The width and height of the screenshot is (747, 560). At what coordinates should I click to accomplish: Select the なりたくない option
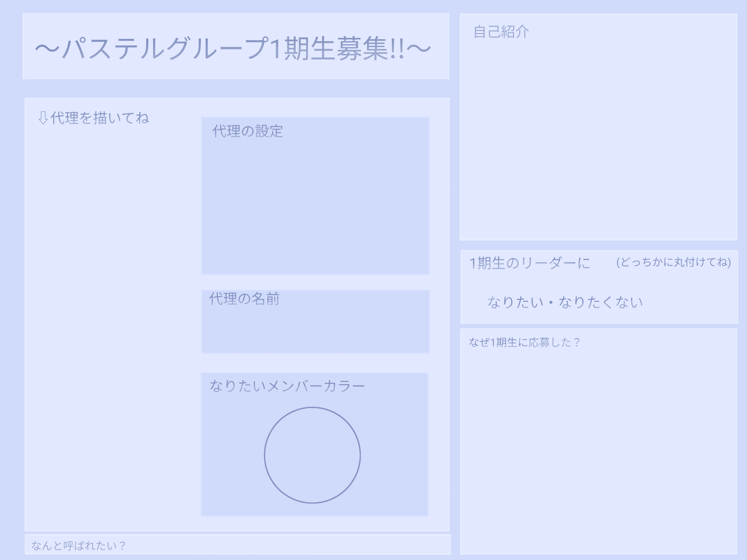pos(600,302)
